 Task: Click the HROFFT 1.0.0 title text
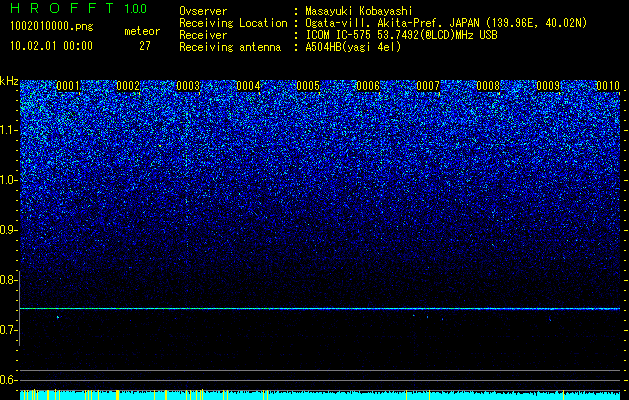pos(78,8)
